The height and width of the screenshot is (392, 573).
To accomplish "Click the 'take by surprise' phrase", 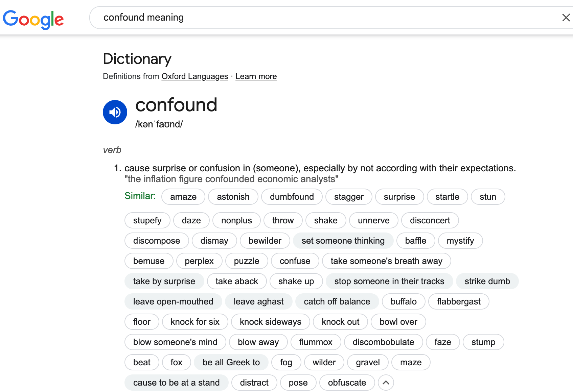I will (164, 281).
